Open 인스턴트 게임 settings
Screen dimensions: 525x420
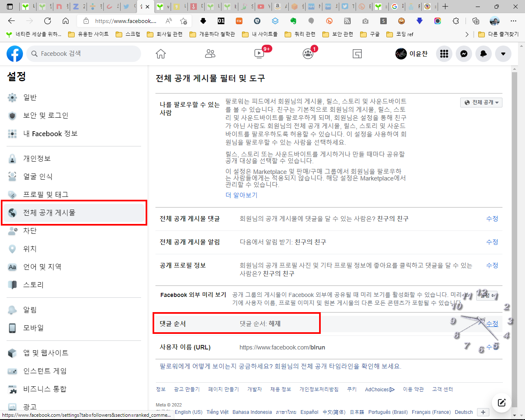pyautogui.click(x=74, y=371)
